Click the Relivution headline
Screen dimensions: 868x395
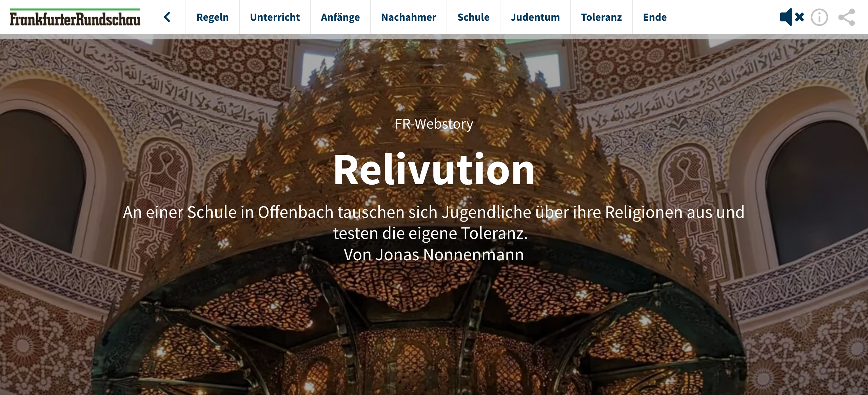tap(434, 169)
